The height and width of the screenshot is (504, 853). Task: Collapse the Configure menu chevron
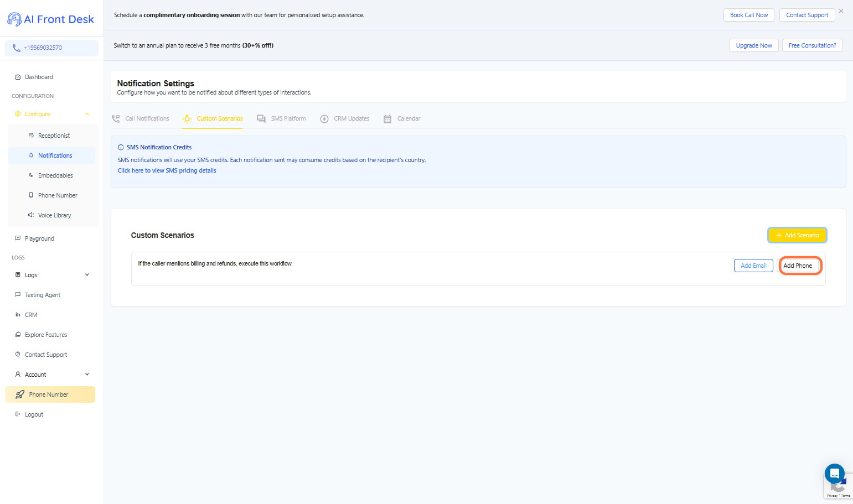pyautogui.click(x=87, y=114)
